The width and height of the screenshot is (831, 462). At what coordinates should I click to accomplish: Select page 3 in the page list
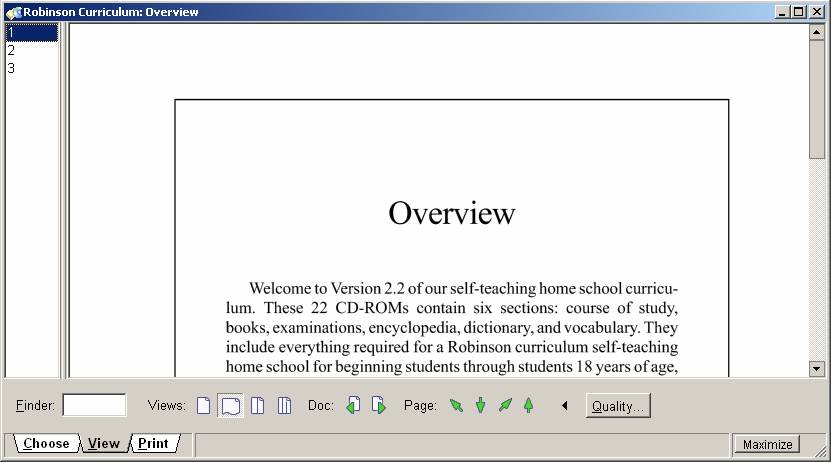[31, 68]
